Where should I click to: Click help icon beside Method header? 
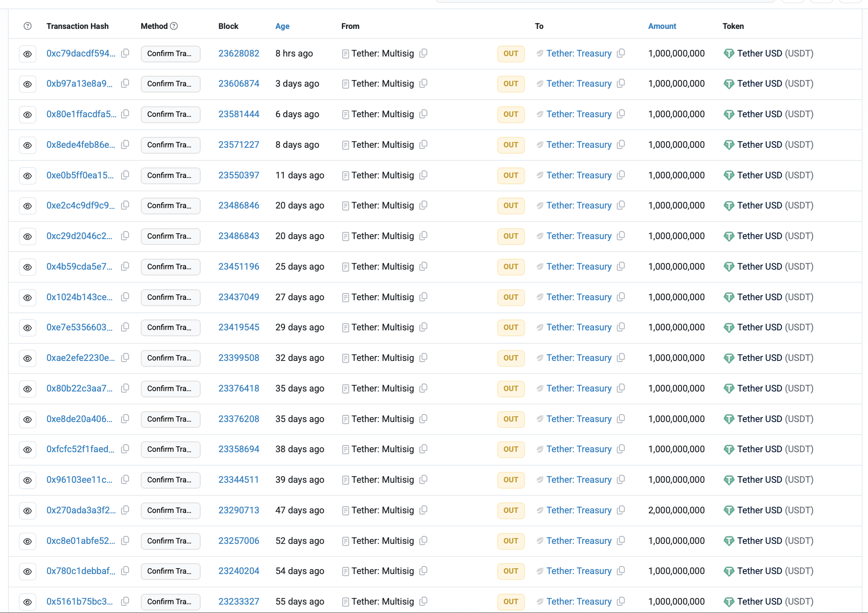tap(174, 26)
